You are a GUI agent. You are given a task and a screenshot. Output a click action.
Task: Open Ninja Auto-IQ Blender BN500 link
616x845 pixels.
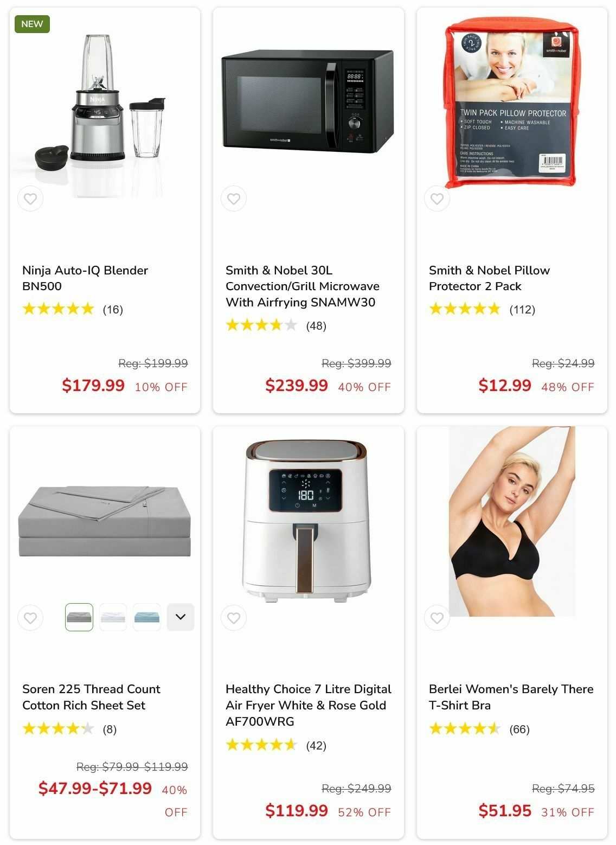[x=85, y=278]
